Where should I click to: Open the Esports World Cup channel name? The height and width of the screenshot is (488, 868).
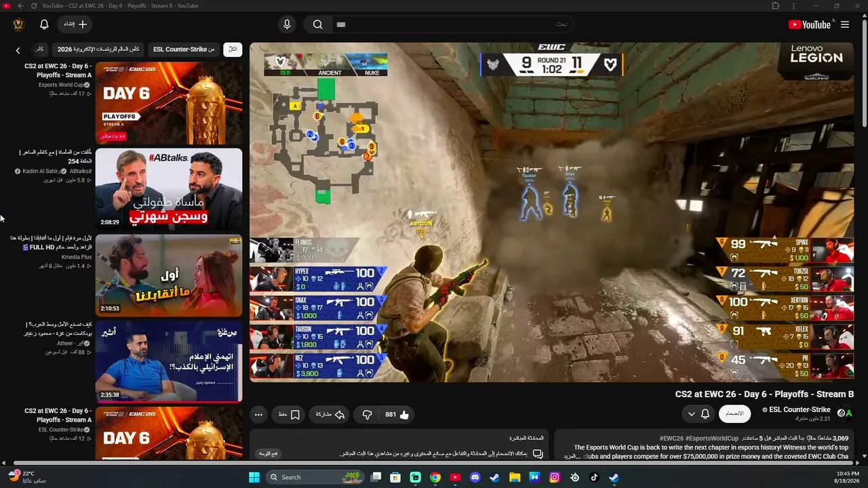click(62, 85)
